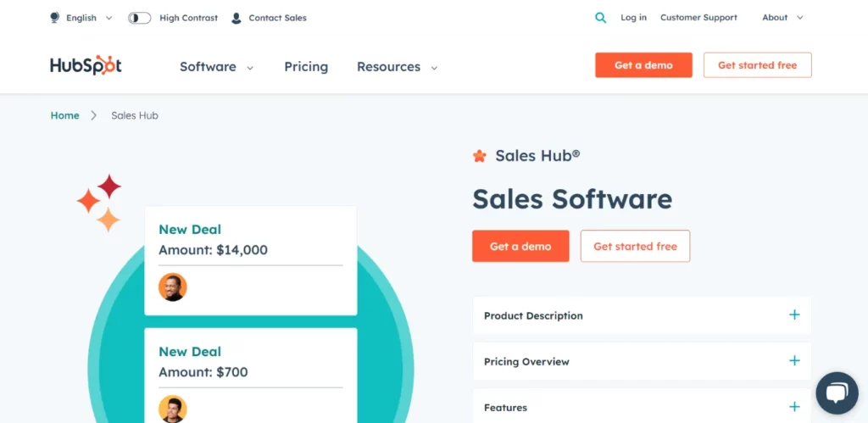The height and width of the screenshot is (423, 868).
Task: Expand the Product Description section
Action: [642, 315]
